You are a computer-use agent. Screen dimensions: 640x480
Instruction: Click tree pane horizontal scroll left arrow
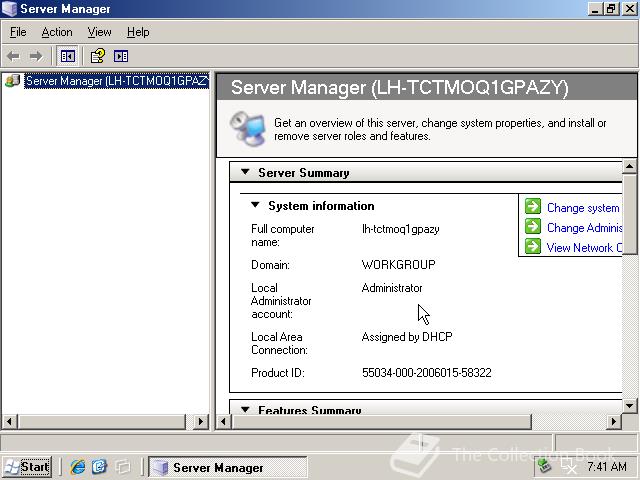pyautogui.click(x=9, y=421)
